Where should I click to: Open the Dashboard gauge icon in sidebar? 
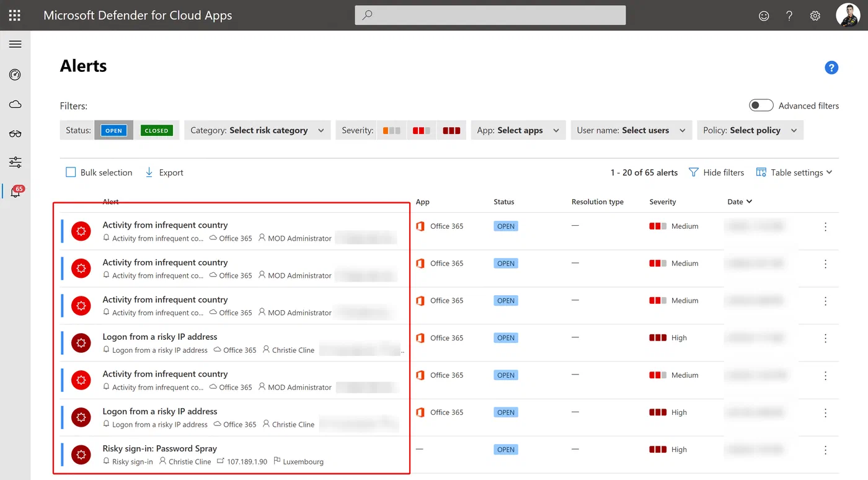click(x=15, y=74)
